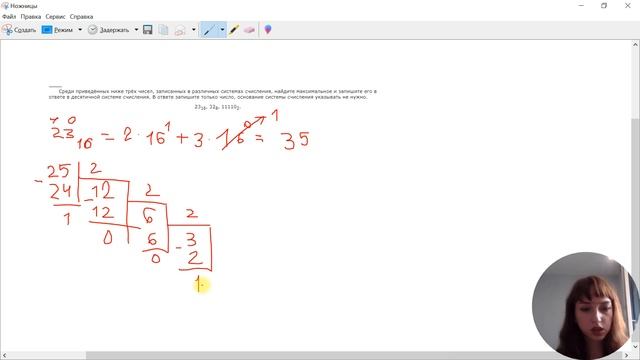Open the Справка menu
640x360 pixels.
coord(82,17)
